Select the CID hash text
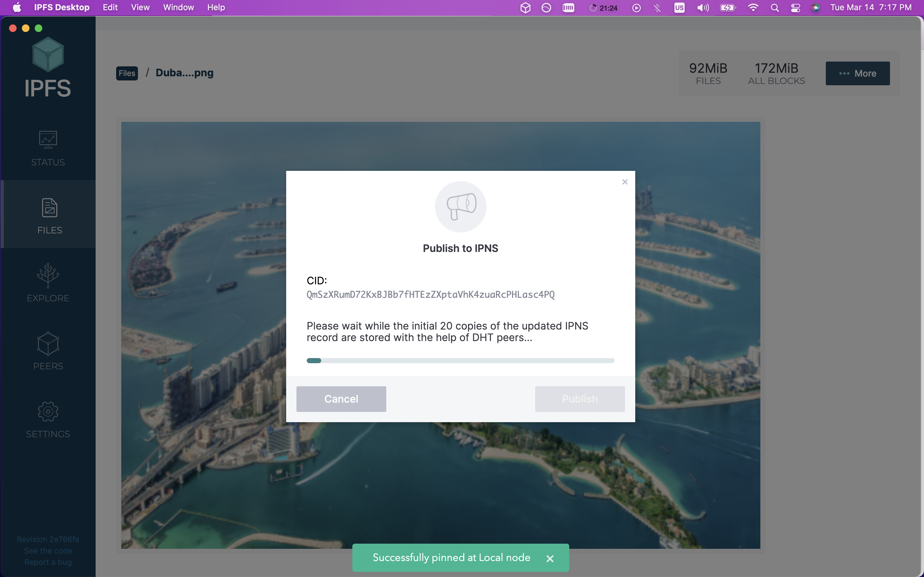Image resolution: width=924 pixels, height=577 pixels. tap(430, 295)
